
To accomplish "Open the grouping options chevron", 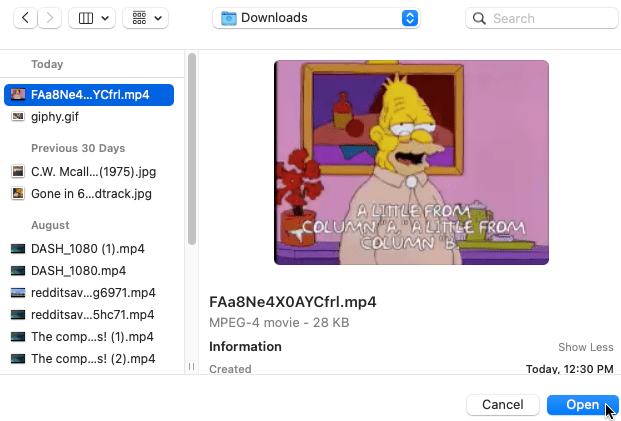I will pyautogui.click(x=158, y=18).
